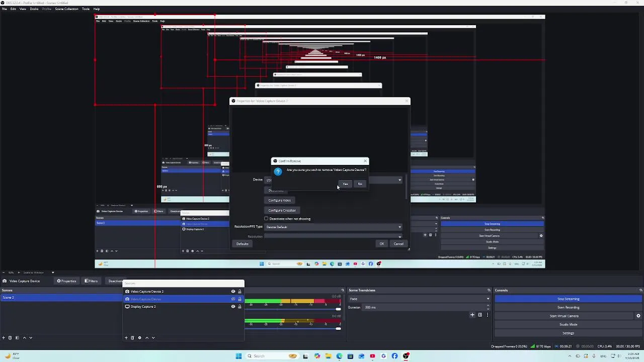The height and width of the screenshot is (362, 644).
Task: Open the Docks menu
Action: coord(34,9)
